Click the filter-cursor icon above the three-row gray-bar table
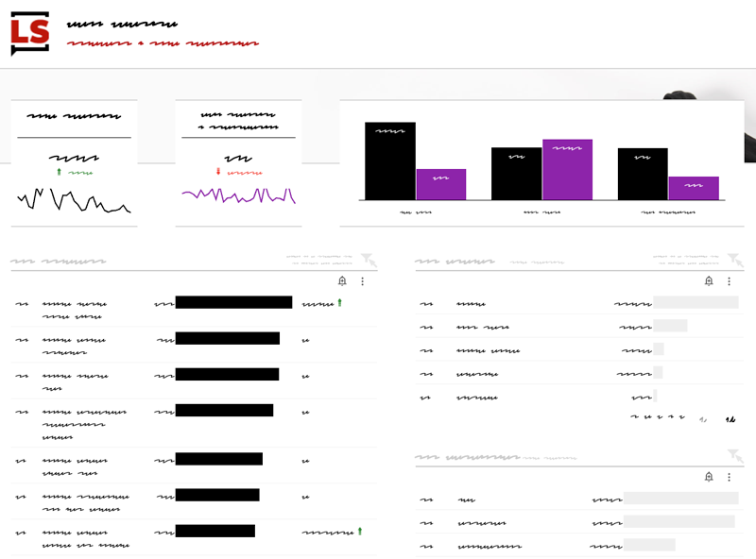Screen dimensions: 756x559 [735, 455]
